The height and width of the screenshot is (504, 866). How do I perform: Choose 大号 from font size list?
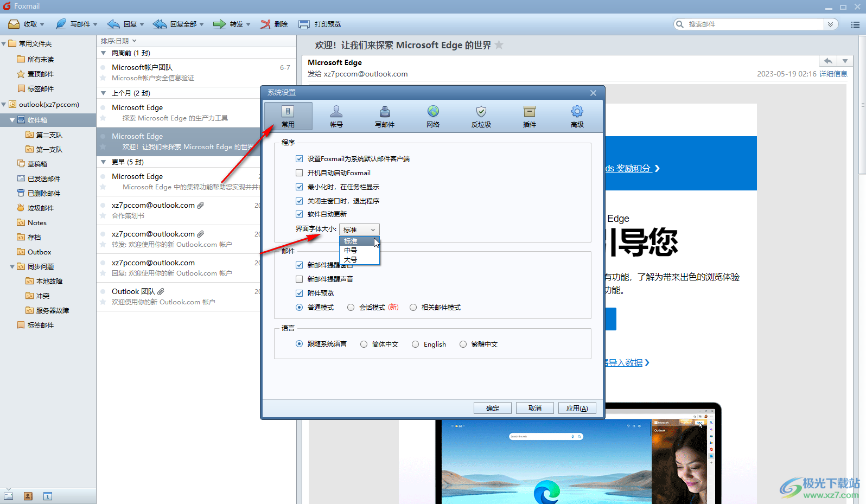[351, 260]
